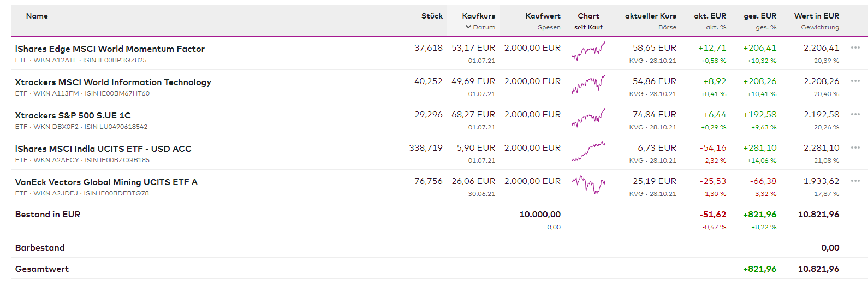
Task: Click three-dot menu for Xtrackers S&P 500
Action: coord(855,115)
